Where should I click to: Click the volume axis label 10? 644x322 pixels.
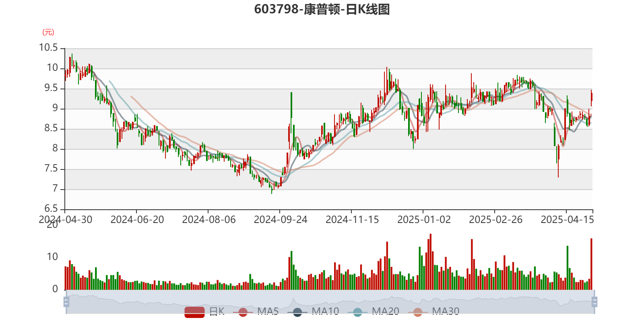click(52, 257)
